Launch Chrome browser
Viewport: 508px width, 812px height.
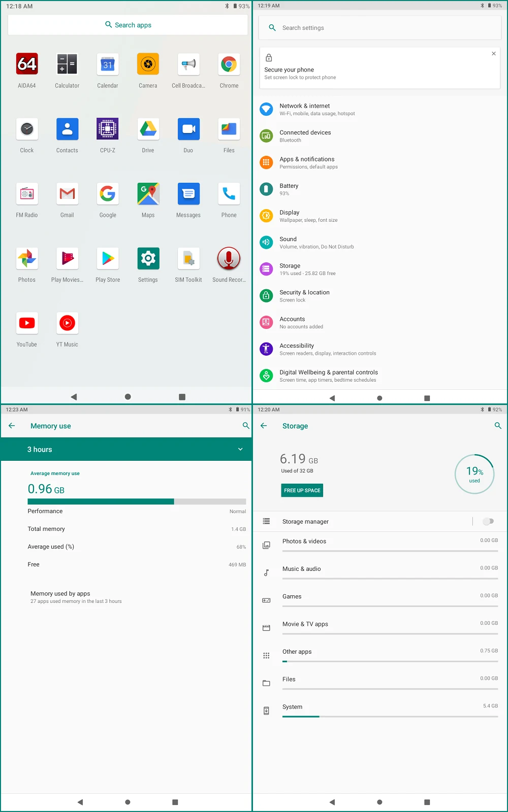point(229,64)
